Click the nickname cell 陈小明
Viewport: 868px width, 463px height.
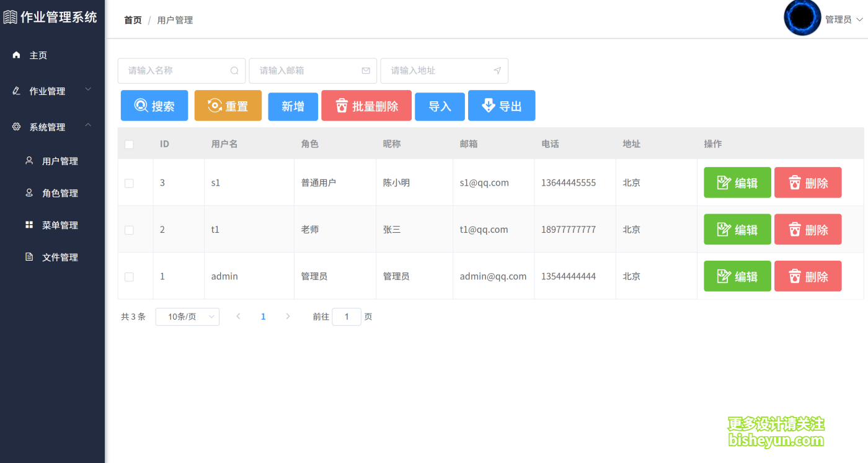pos(396,182)
